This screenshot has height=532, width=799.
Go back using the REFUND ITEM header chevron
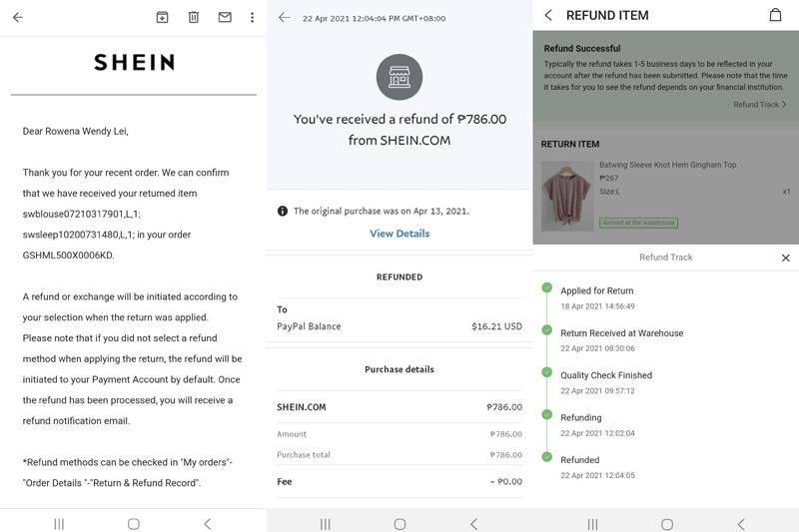click(x=548, y=15)
